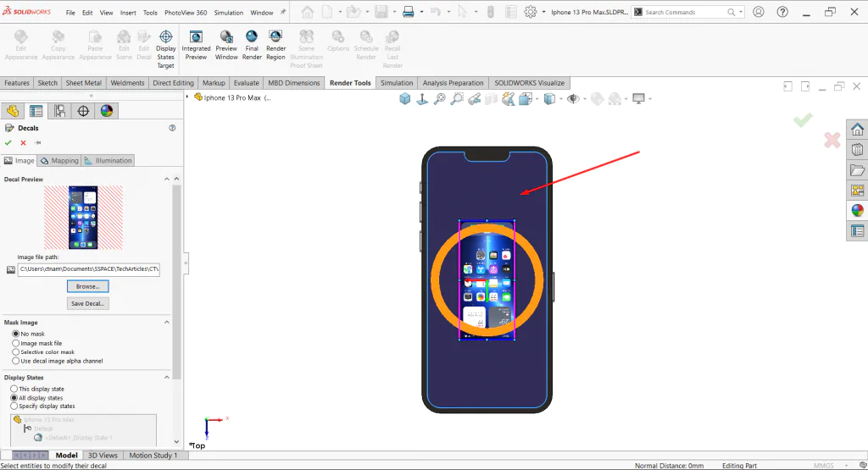Collapse the Display States section
This screenshot has width=868, height=470.
(x=167, y=377)
